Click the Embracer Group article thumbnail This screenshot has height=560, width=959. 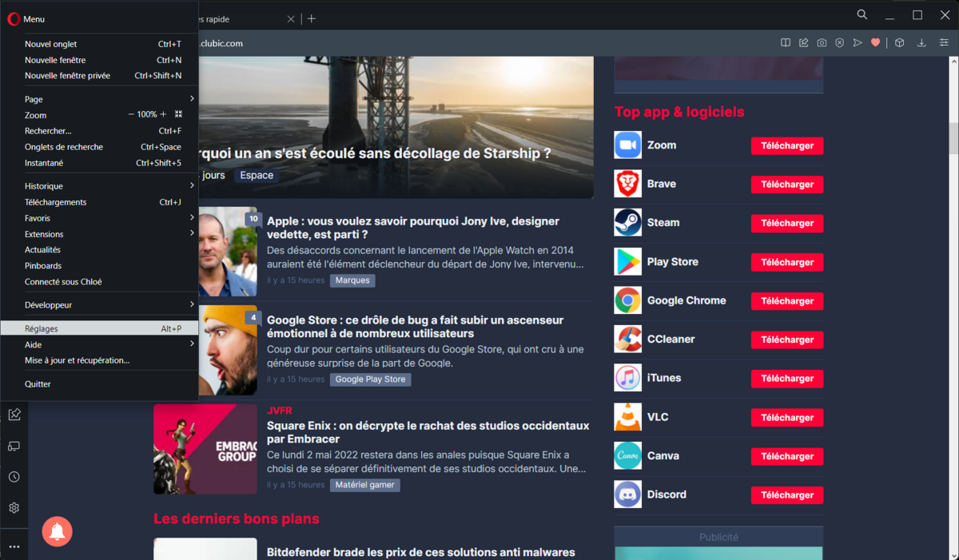(205, 449)
